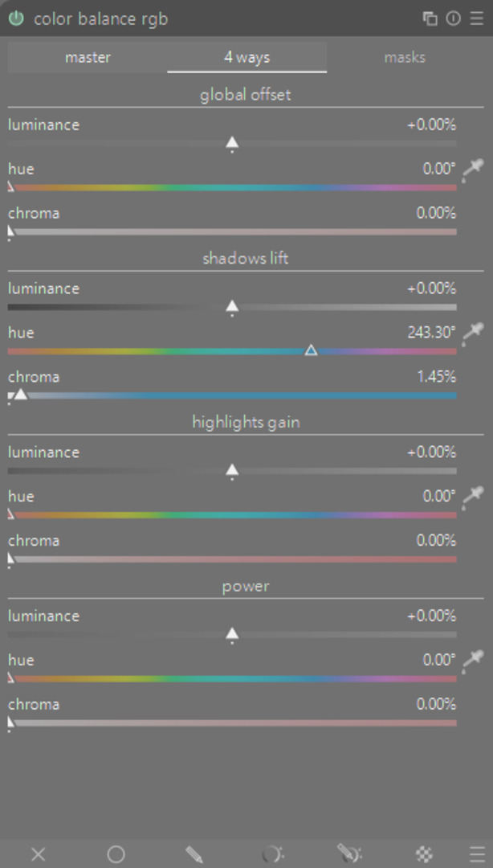
Task: Select the parametric mask icon
Action: (x=271, y=854)
